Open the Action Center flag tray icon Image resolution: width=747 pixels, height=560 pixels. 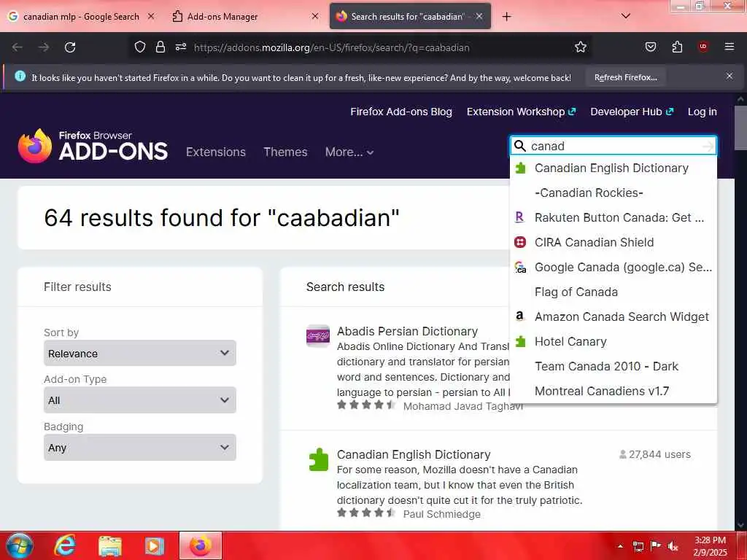pos(656,546)
